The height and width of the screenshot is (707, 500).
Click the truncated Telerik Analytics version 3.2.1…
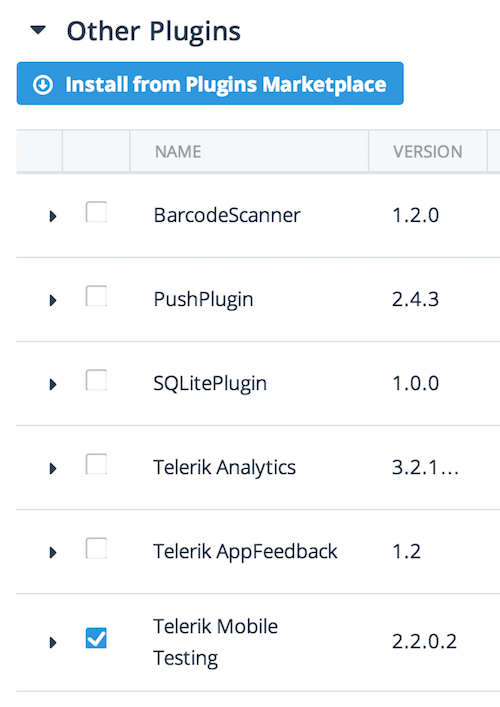pos(425,467)
